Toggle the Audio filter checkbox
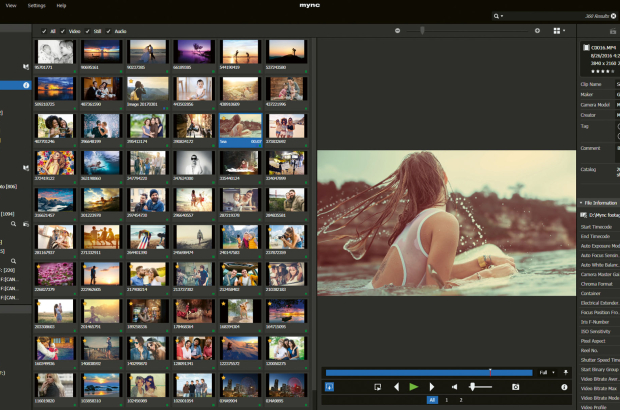The width and height of the screenshot is (620, 410). coord(108,31)
